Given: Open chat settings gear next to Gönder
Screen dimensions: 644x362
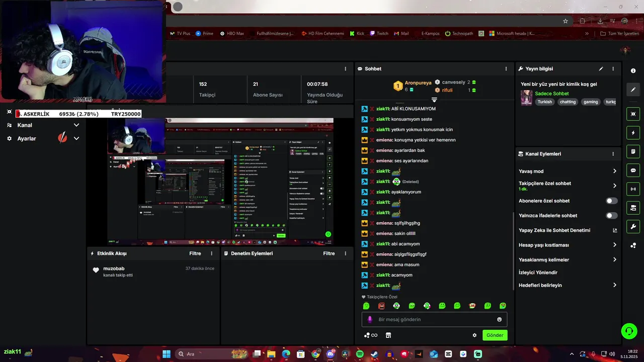Looking at the screenshot, I should tap(474, 335).
